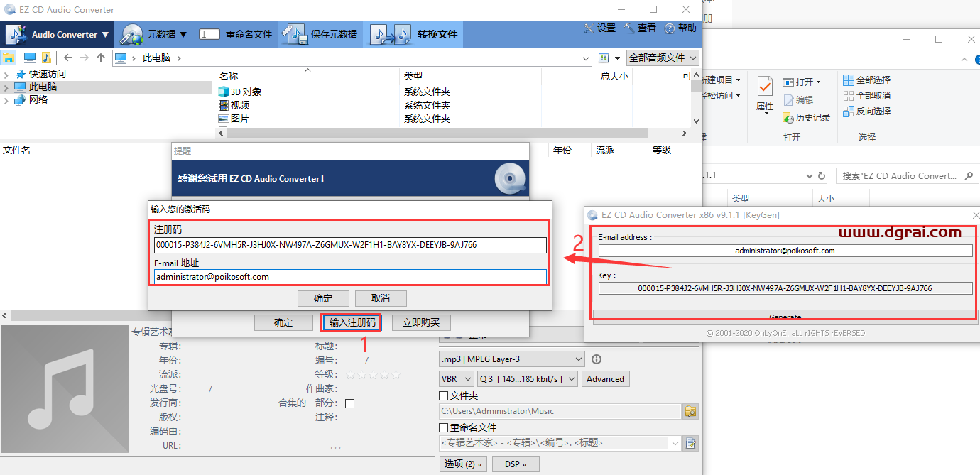Click the Explorer refresh icon
Viewport: 980px width, 475px height.
click(822, 175)
